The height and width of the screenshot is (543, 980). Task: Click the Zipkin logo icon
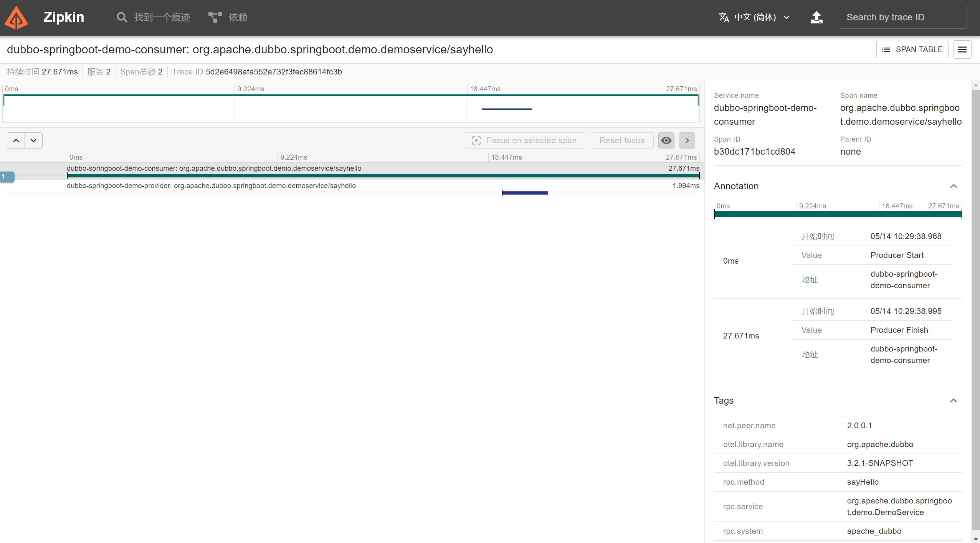point(16,18)
